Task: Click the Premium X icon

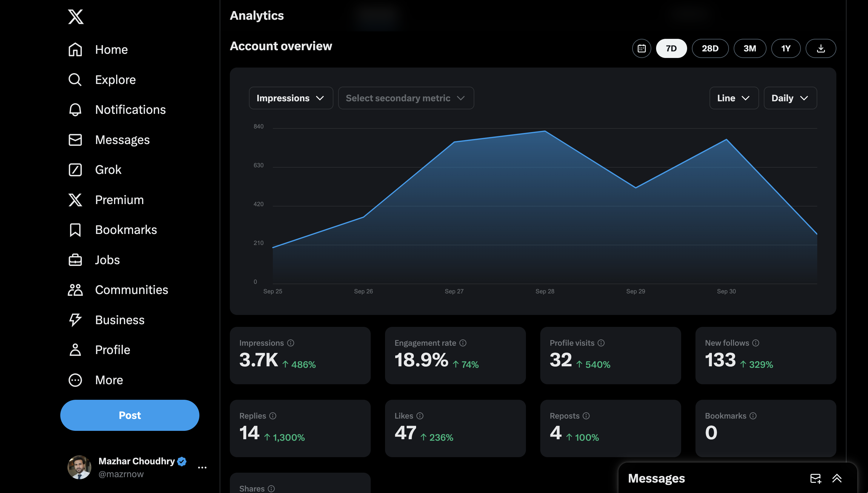Action: click(75, 200)
